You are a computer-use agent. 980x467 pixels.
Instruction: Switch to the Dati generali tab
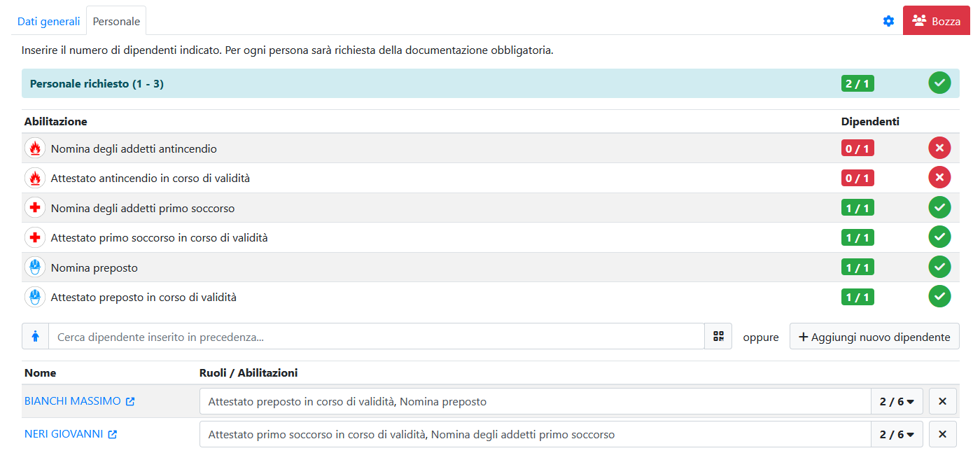click(x=49, y=21)
